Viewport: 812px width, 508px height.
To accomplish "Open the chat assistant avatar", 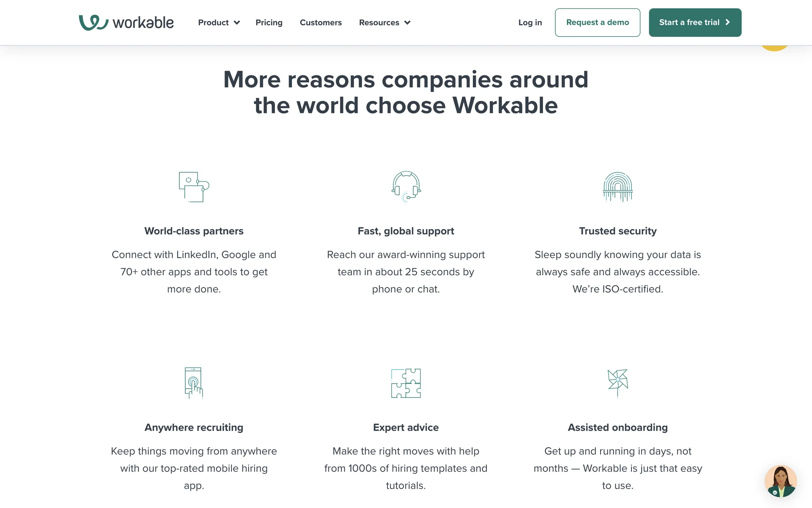I will pos(780,481).
